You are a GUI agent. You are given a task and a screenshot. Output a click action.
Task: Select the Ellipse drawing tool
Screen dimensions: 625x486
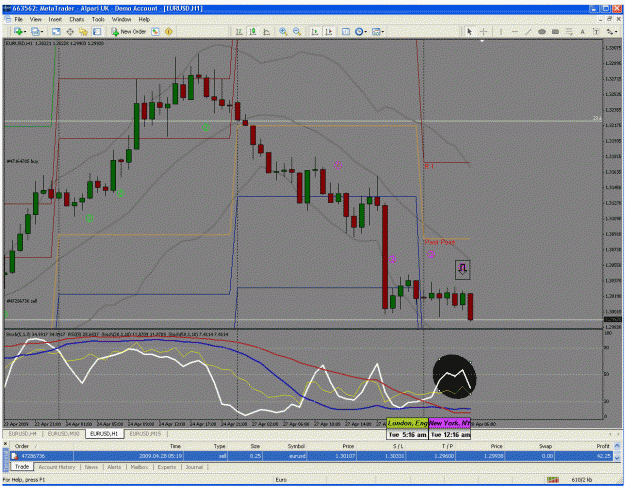(x=542, y=31)
